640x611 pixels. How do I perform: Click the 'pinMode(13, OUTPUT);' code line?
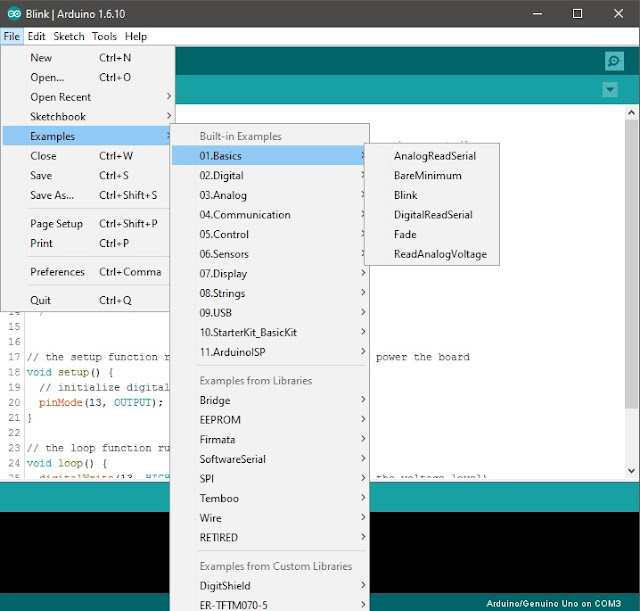[x=101, y=402]
